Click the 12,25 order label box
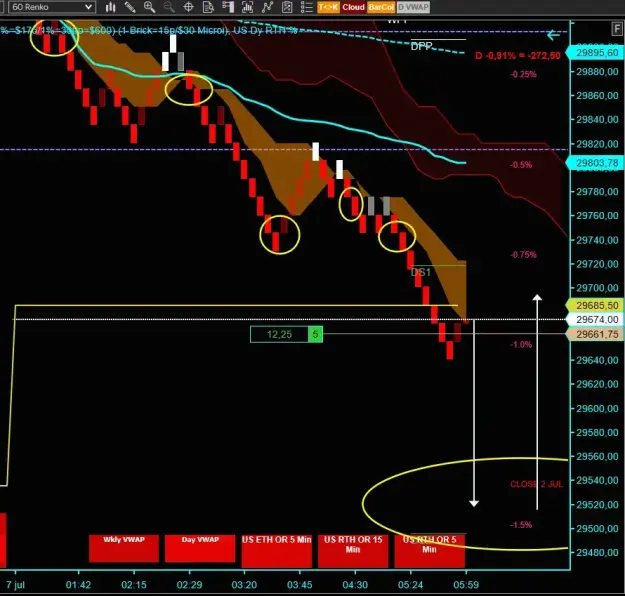This screenshot has width=625, height=596. (x=279, y=334)
